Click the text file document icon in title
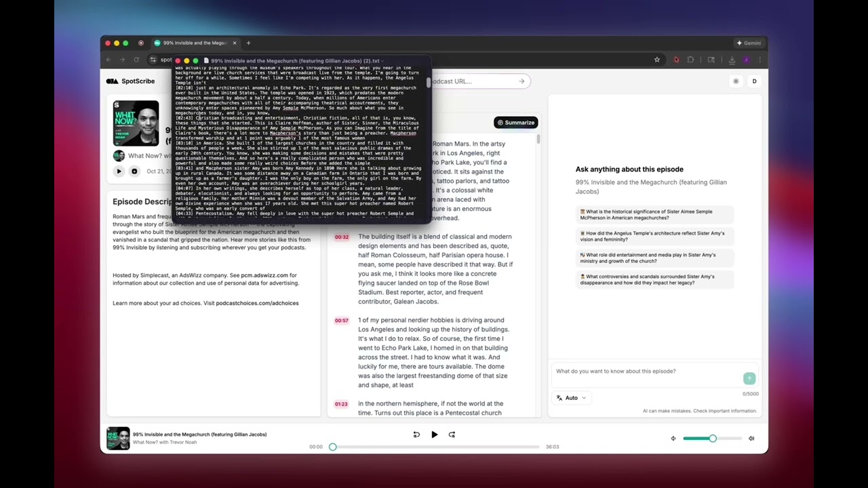 point(206,61)
